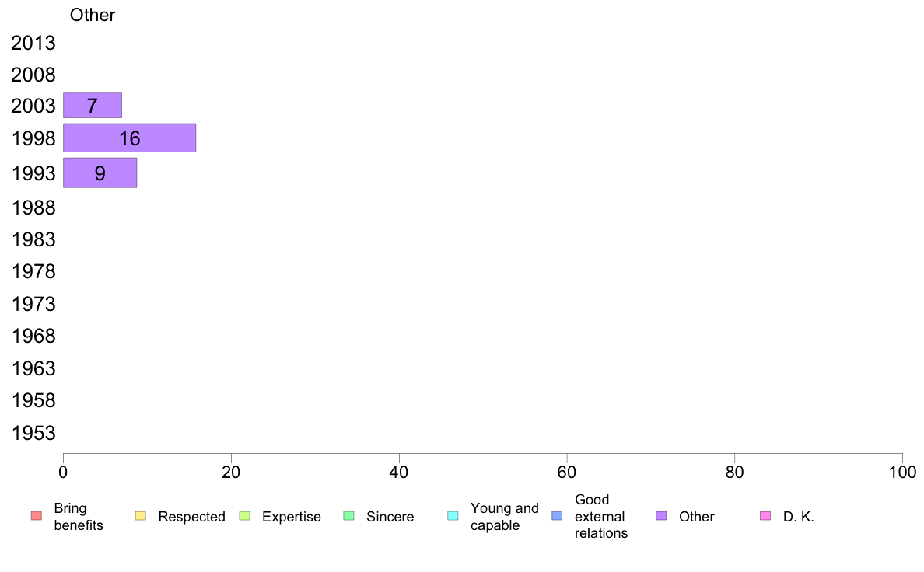The width and height of the screenshot is (924, 572).
Task: Click the 2013 year axis label
Action: click(x=33, y=44)
